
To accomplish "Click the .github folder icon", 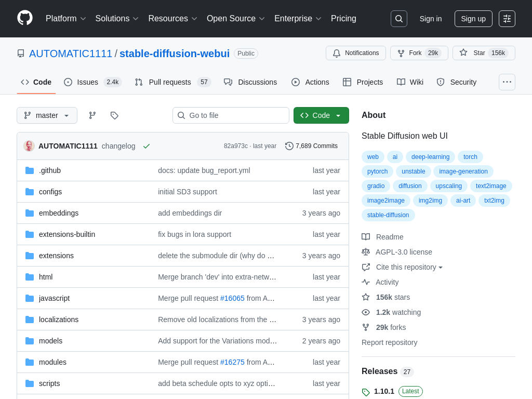I will point(30,170).
